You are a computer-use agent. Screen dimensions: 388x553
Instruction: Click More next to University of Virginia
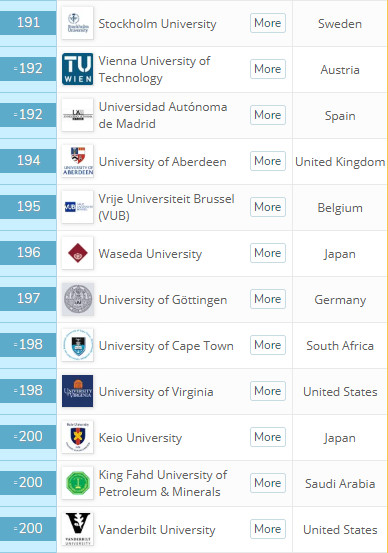(268, 391)
